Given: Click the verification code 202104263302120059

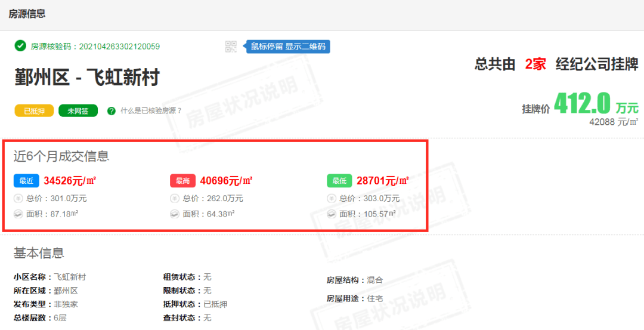Looking at the screenshot, I should click(119, 47).
